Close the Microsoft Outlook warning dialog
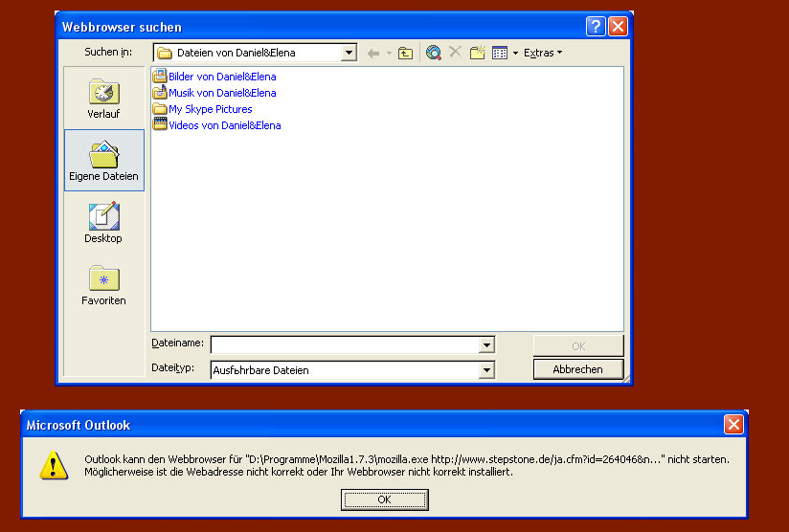The height and width of the screenshot is (532, 789). point(733,425)
